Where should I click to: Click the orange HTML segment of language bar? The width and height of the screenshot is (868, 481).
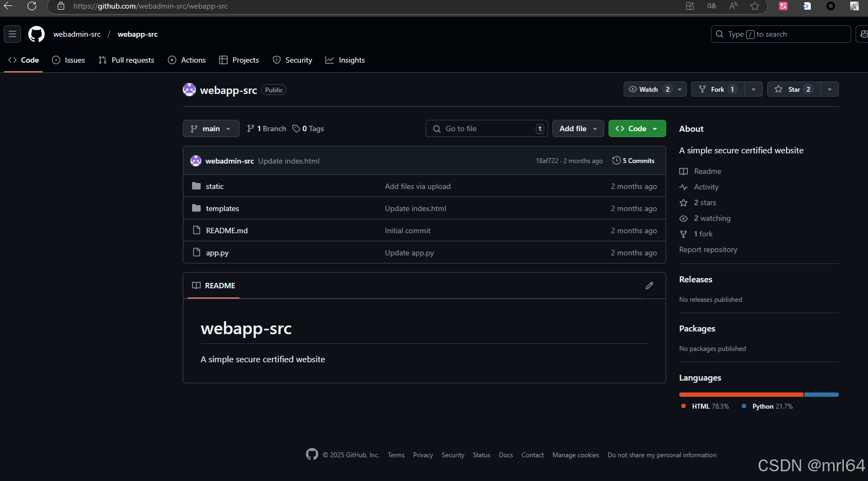pyautogui.click(x=741, y=395)
